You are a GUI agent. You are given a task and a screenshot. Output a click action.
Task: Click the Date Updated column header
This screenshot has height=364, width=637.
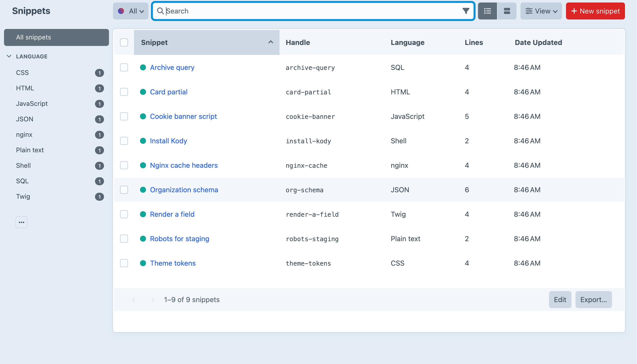[538, 42]
